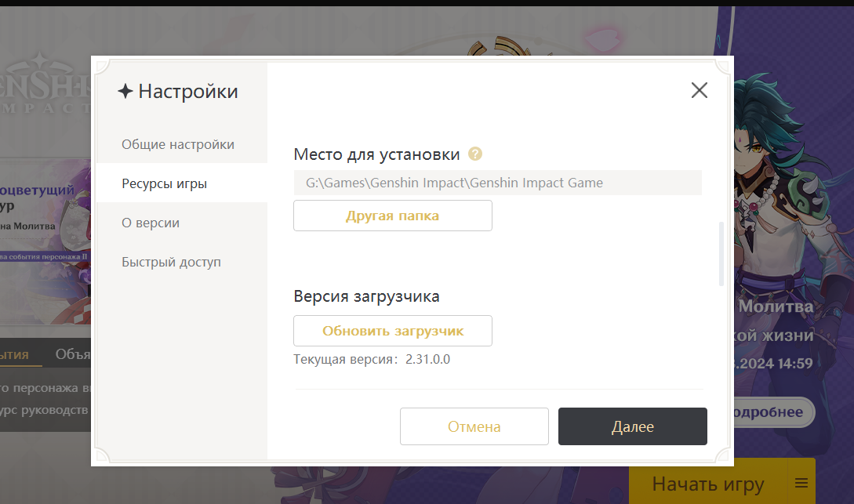
Task: Switch to О версии section
Action: pos(151,223)
